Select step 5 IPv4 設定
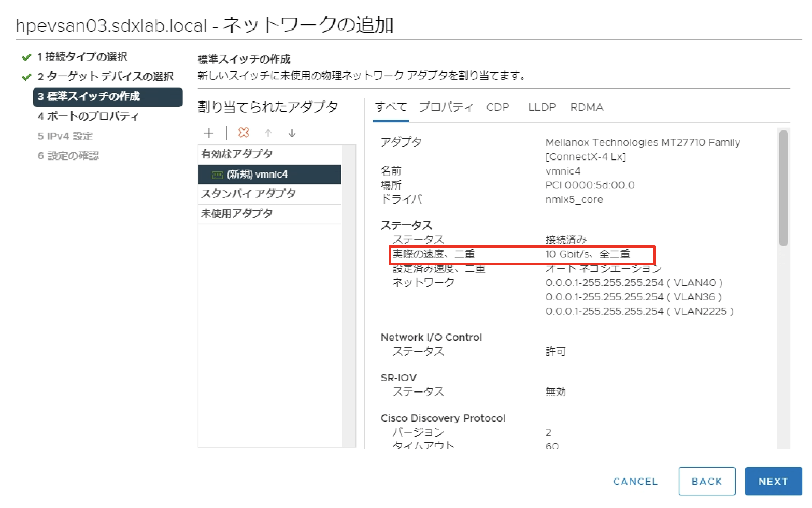The height and width of the screenshot is (508, 812). pyautogui.click(x=65, y=136)
